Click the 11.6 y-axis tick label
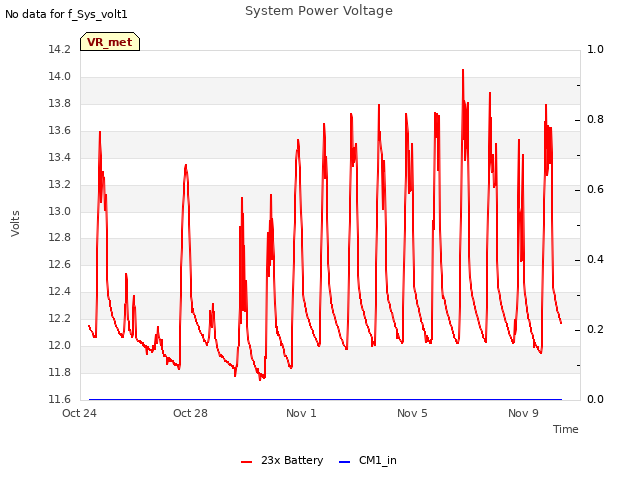This screenshot has width=640, height=480. (x=60, y=399)
